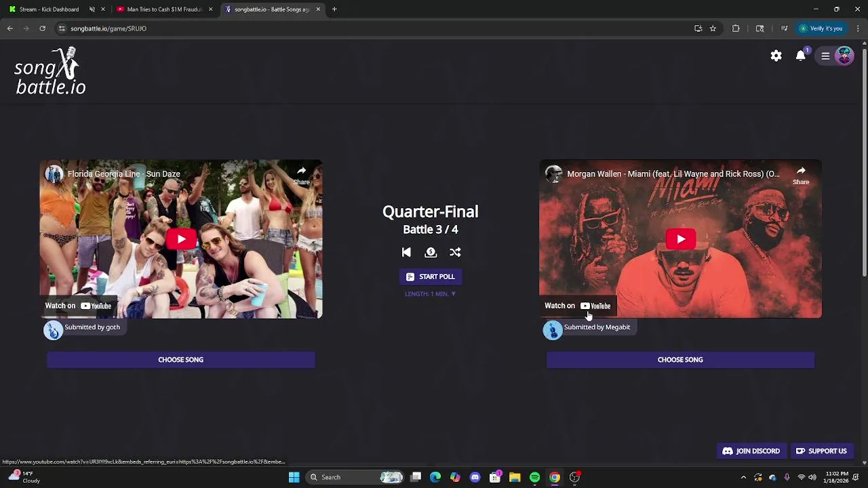Screen dimensions: 868x488
Task: Open Discord from taskbar
Action: (x=475, y=477)
